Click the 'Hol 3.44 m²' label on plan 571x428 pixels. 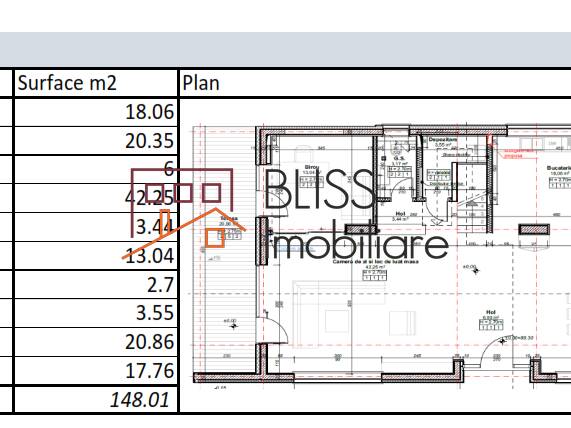(x=400, y=216)
